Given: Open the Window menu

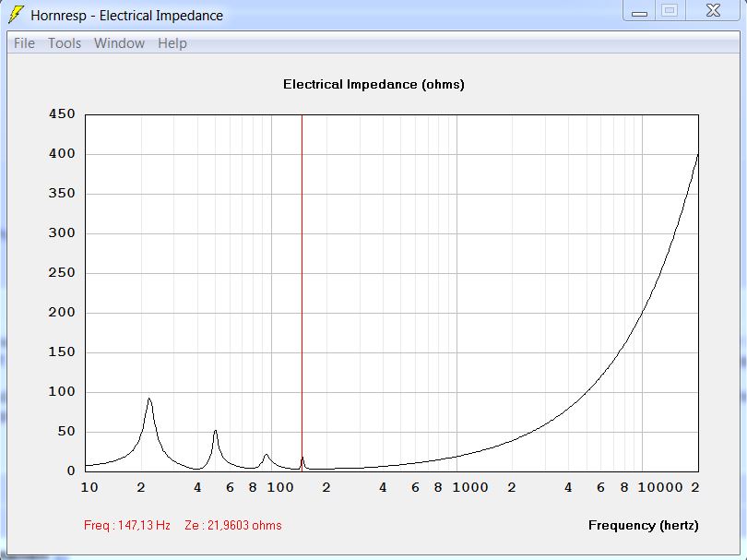Looking at the screenshot, I should [119, 43].
